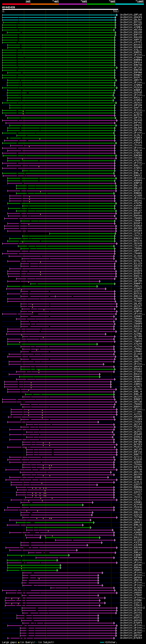Select label UniRef100_B9HWU7
This screenshot has width=146, height=644.
(x=131, y=75)
